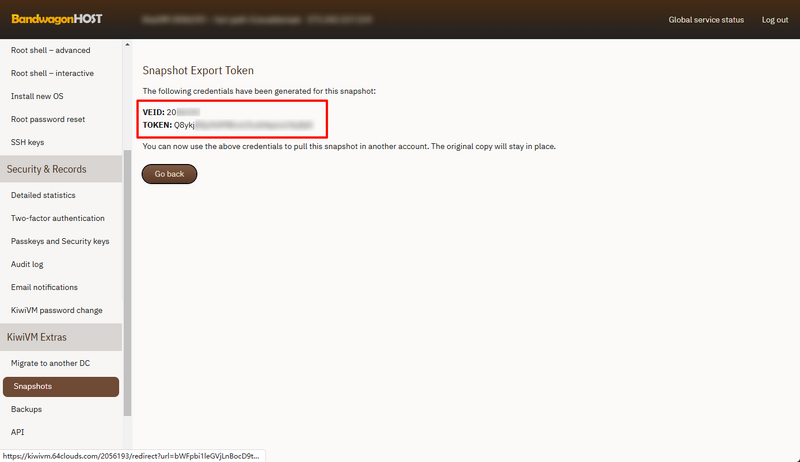Click KiwiVM Extras section header

37,337
